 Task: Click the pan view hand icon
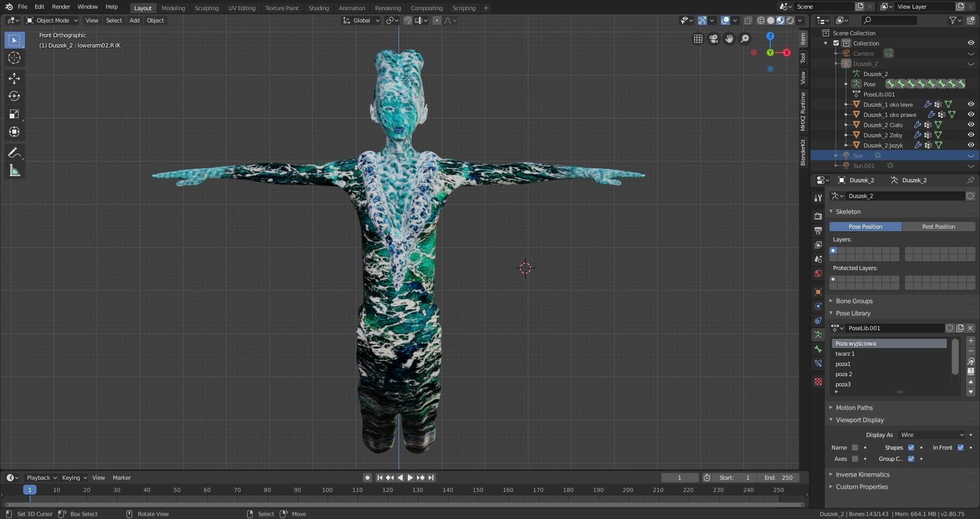point(729,39)
